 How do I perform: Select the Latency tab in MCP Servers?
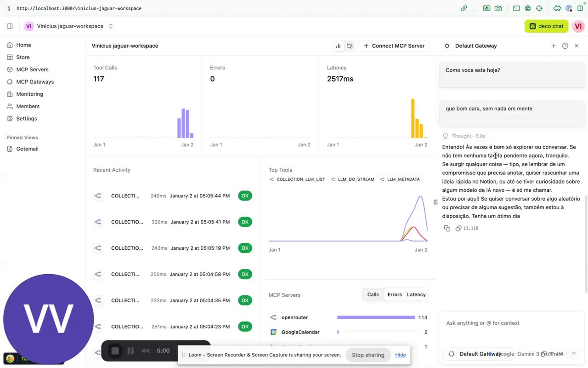(x=416, y=294)
